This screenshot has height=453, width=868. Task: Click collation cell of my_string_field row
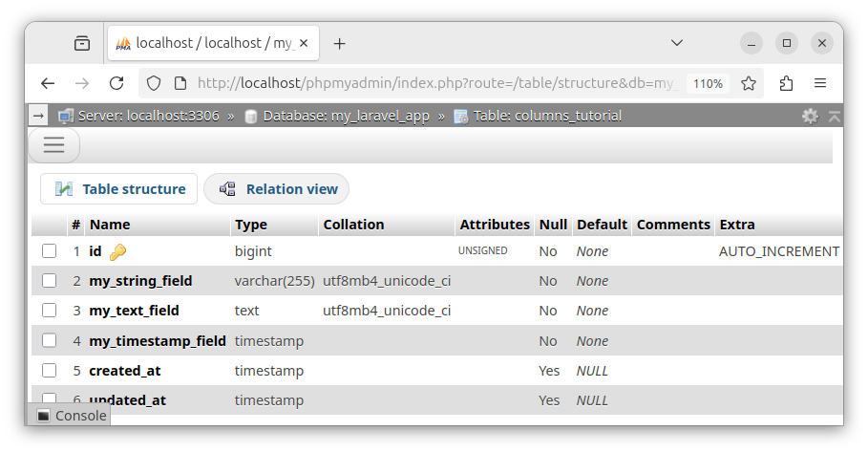(387, 281)
